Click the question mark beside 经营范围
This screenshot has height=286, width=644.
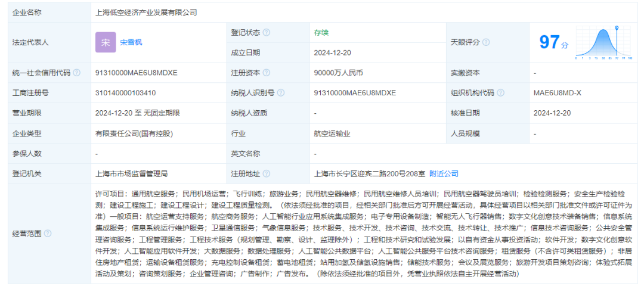pyautogui.click(x=48, y=234)
